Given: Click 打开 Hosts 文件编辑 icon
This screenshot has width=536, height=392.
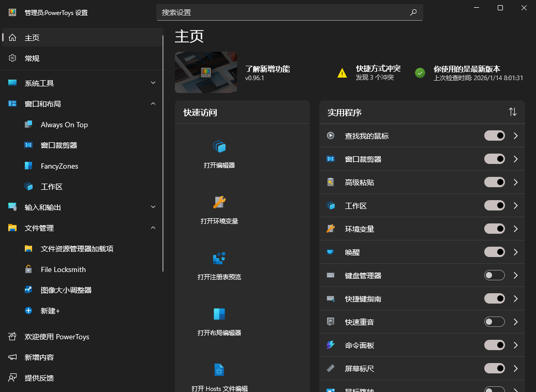Looking at the screenshot, I should (x=219, y=370).
